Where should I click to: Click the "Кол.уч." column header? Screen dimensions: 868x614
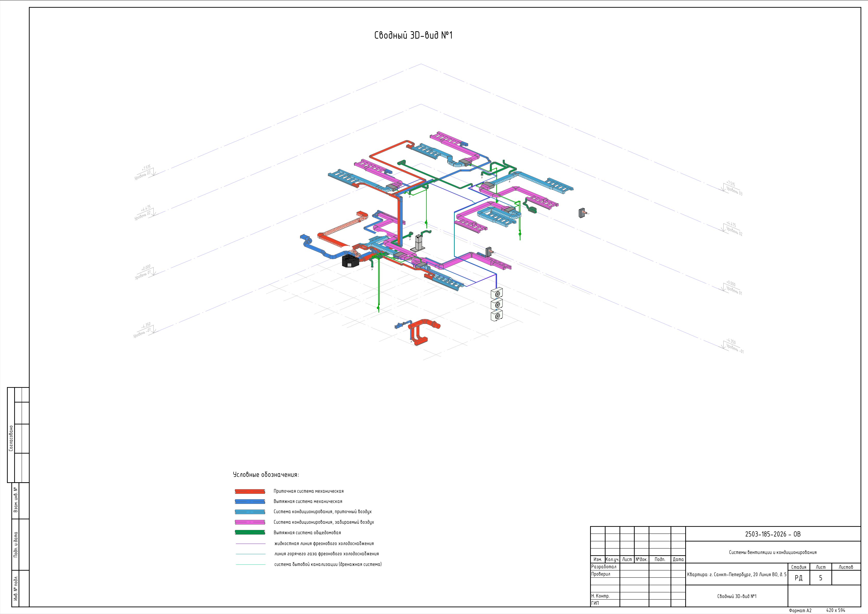tap(612, 559)
